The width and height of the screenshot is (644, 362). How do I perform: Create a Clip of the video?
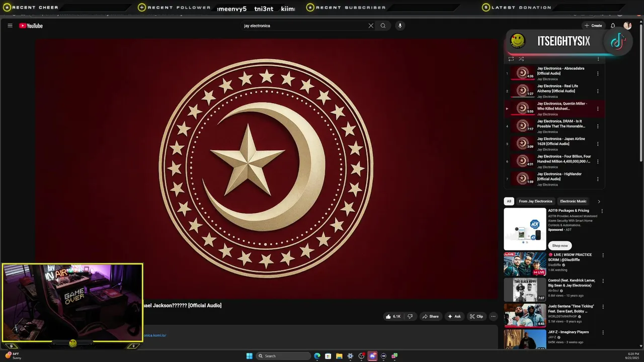pos(476,316)
